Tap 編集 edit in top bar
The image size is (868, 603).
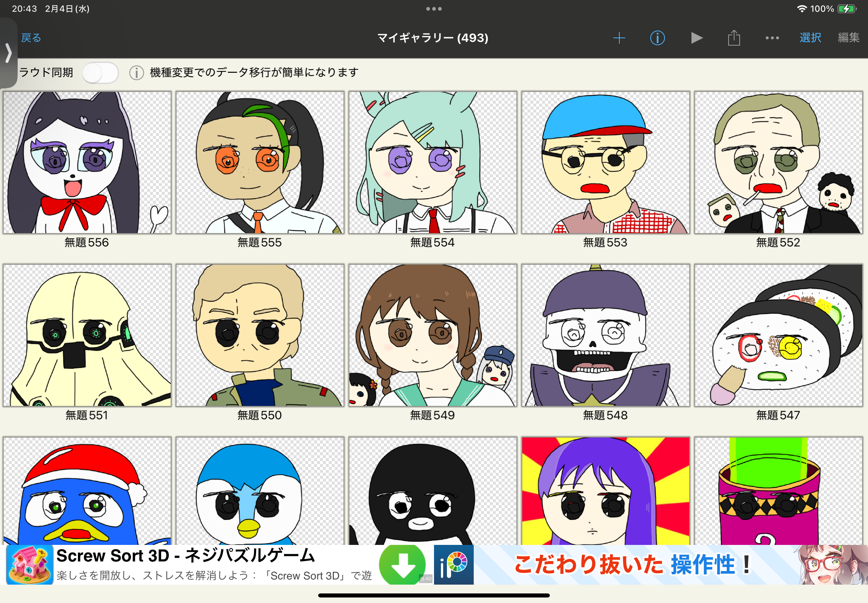pyautogui.click(x=849, y=38)
